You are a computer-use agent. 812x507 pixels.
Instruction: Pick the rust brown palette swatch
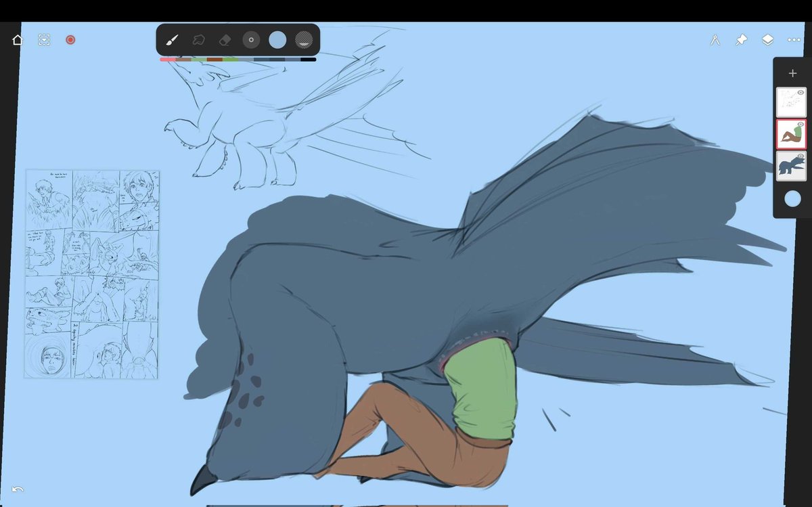point(215,60)
